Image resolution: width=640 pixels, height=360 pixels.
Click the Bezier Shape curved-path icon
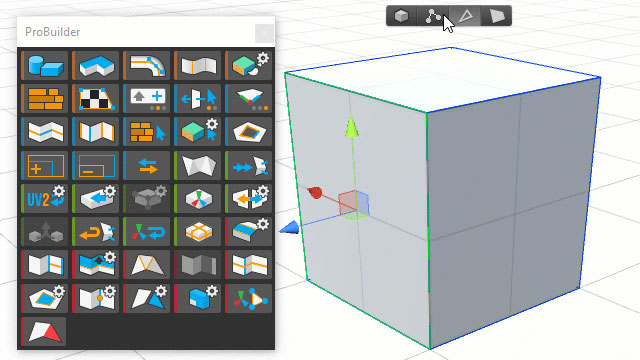[x=147, y=65]
